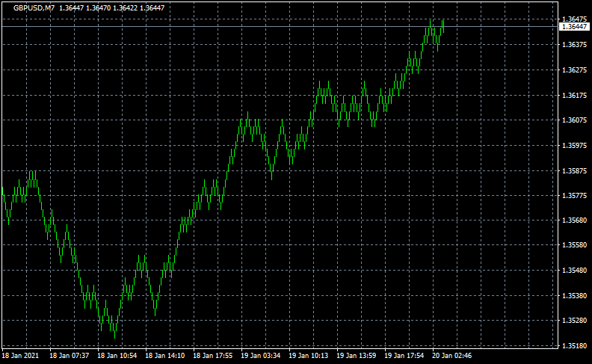Click the 18 Jan 14:10 time label
Viewport: 592px width, 364px height.
pos(165,356)
